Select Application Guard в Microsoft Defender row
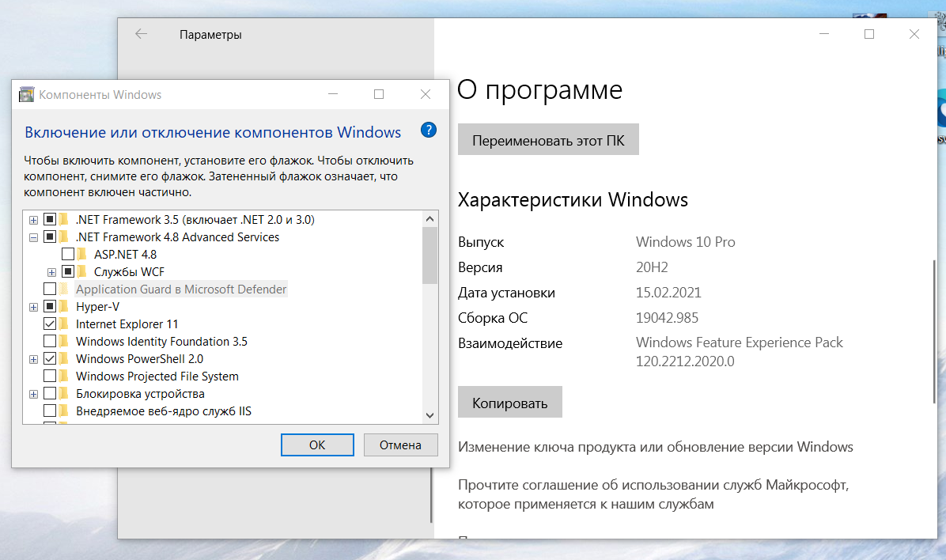 point(181,289)
